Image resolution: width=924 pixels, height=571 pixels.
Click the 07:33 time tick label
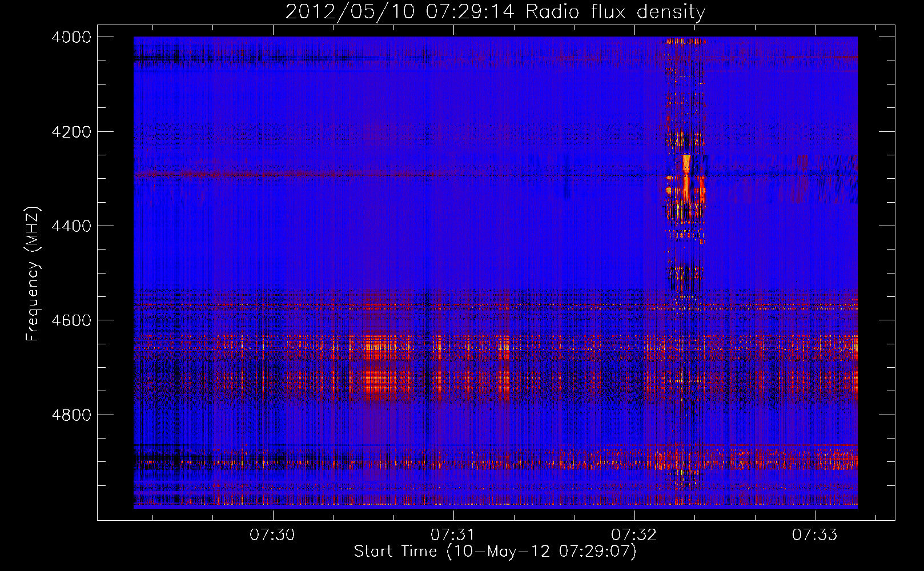814,534
